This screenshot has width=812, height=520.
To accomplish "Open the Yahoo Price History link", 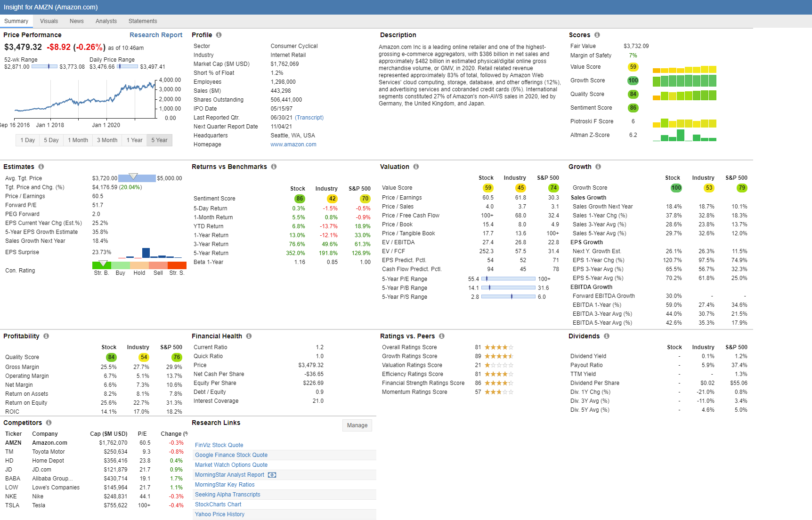I will [219, 514].
